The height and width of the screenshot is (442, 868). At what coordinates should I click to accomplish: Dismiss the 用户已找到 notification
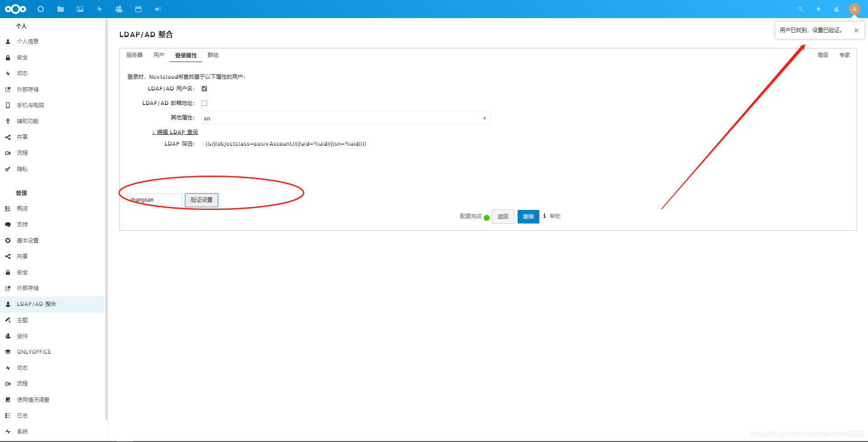(856, 30)
